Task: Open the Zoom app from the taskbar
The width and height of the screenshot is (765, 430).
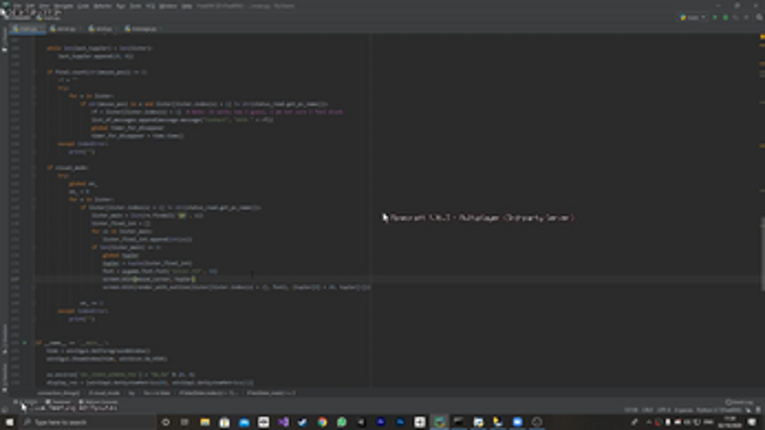Action: tap(517, 422)
